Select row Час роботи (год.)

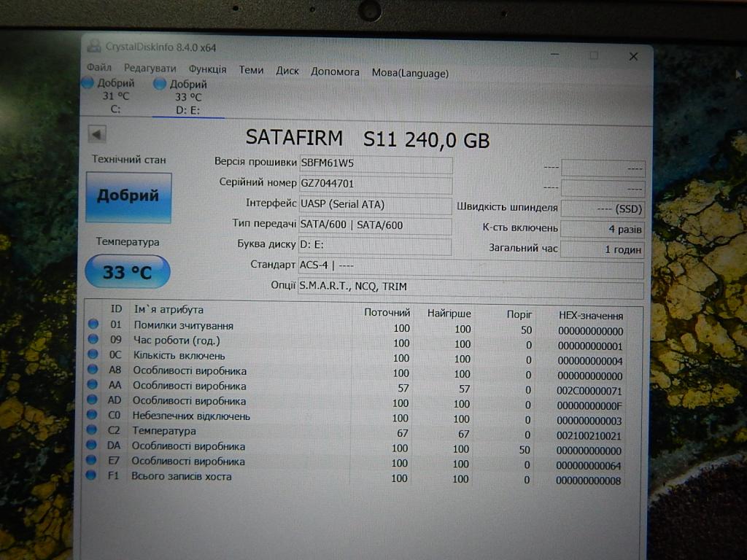[356, 342]
